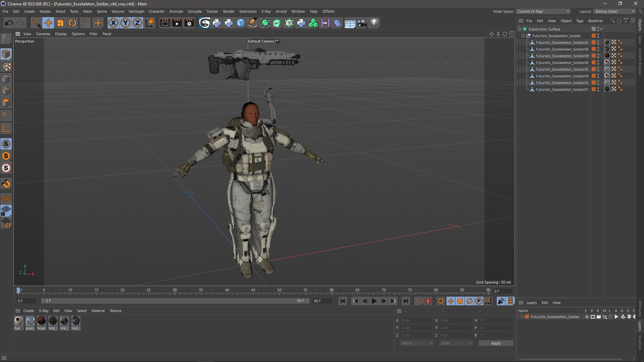
Task: Click Enable Snap magnet icon
Action: click(x=6, y=184)
